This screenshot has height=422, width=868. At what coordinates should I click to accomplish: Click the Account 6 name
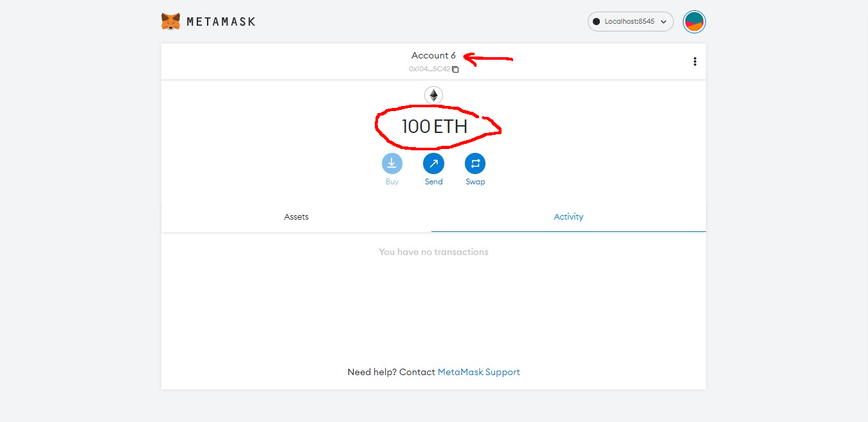click(433, 56)
